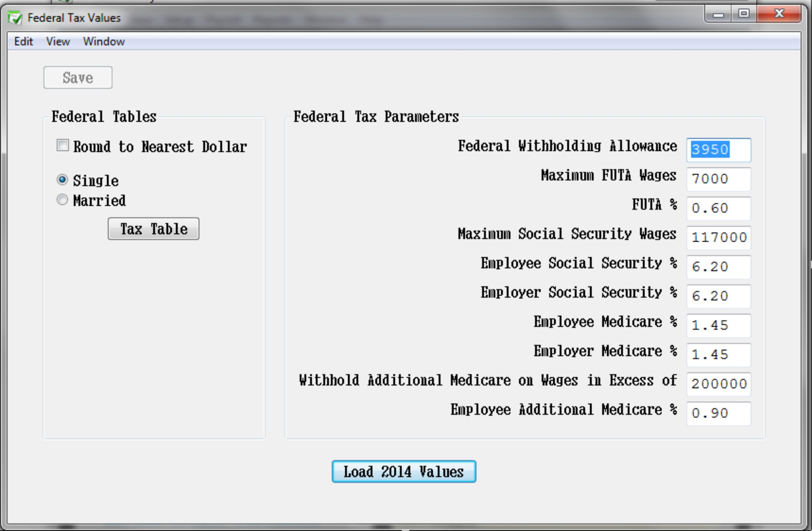The width and height of the screenshot is (812, 531).
Task: Select the Employee Medicare % field
Action: coord(719,326)
